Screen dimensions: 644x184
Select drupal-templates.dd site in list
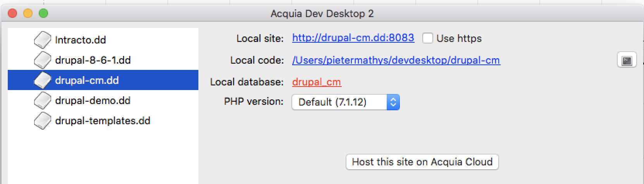click(x=103, y=120)
